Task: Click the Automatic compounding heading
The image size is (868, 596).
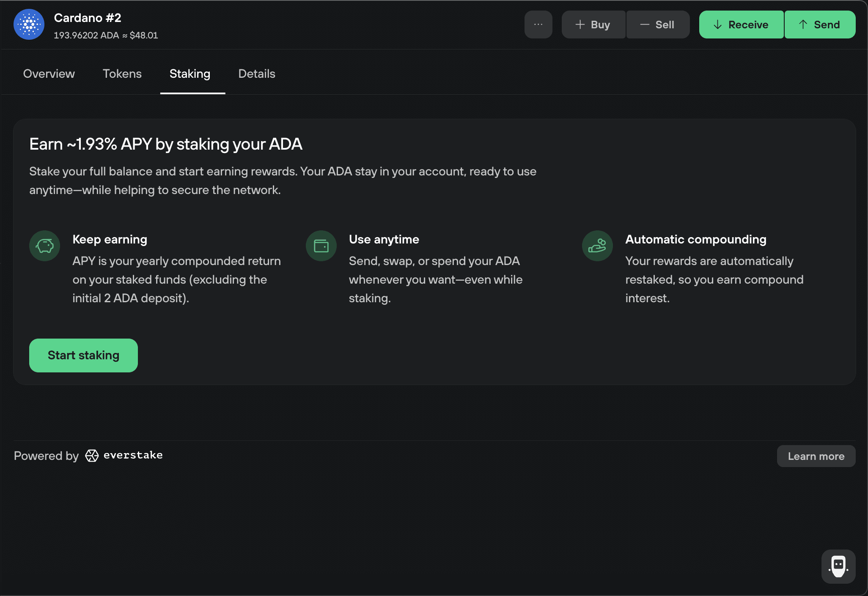Action: tap(696, 239)
